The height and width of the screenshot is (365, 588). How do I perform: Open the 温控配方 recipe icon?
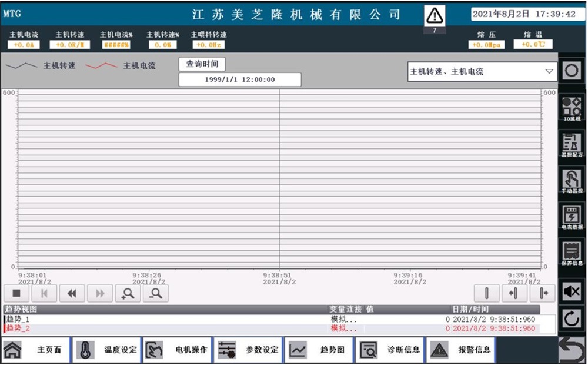point(572,144)
